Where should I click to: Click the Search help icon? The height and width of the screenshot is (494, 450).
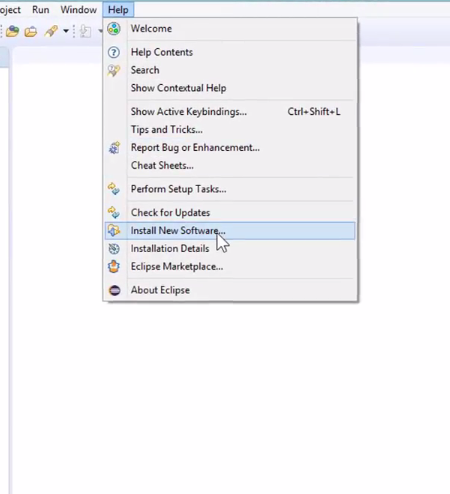pos(114,70)
